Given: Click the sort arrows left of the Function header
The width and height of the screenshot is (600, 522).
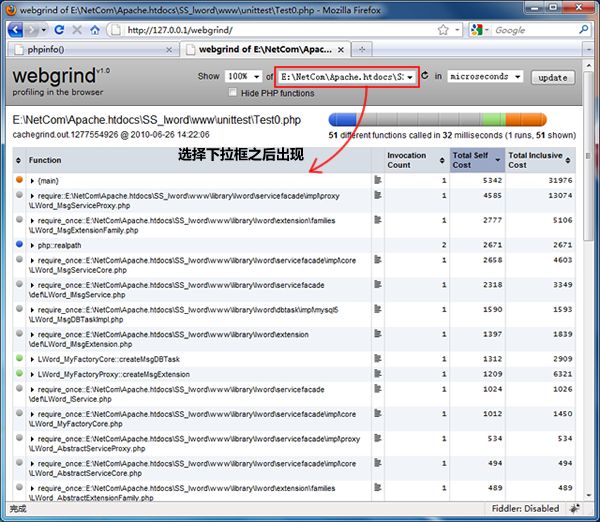Looking at the screenshot, I should (x=18, y=160).
